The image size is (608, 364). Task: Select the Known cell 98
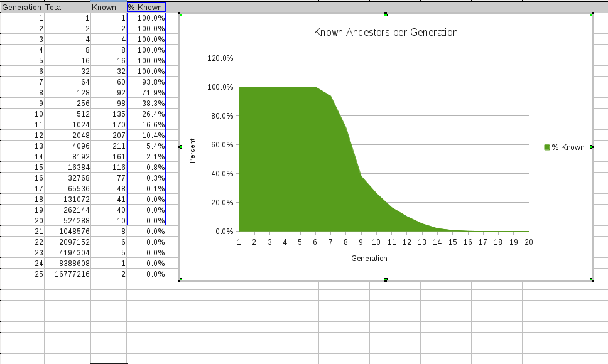click(x=109, y=104)
